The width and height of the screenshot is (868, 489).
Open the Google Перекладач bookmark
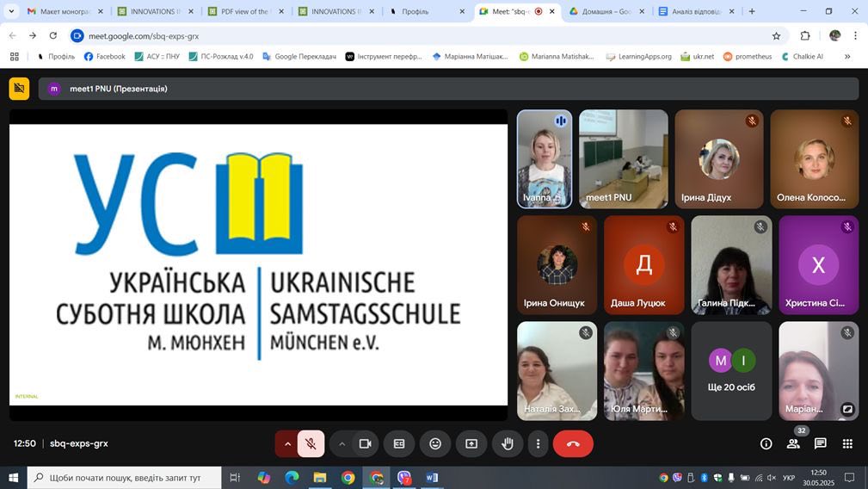(x=299, y=56)
